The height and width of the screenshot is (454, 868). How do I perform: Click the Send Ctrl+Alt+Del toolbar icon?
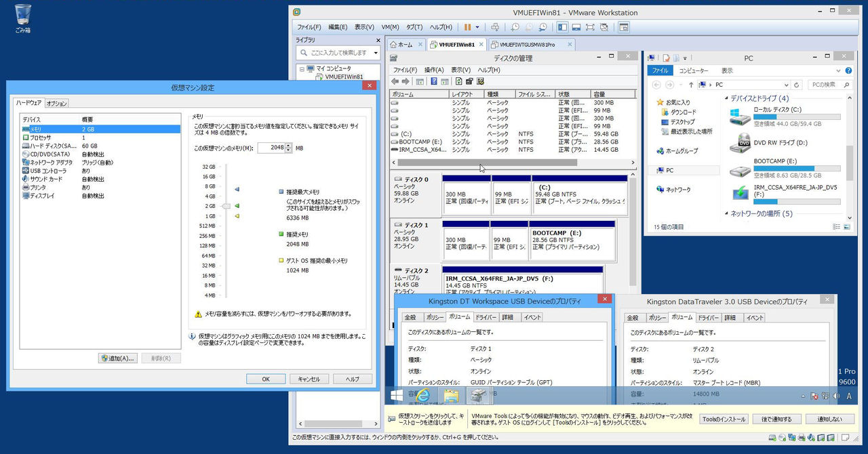[x=495, y=27]
